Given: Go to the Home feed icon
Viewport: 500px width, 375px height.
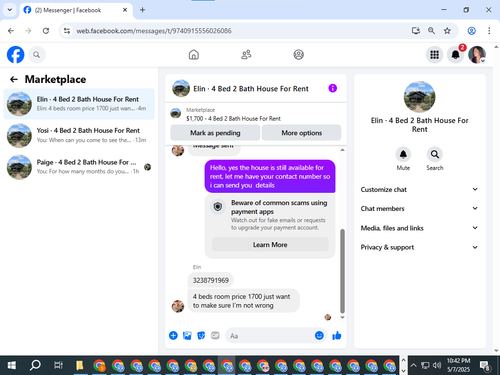Looking at the screenshot, I should (194, 55).
